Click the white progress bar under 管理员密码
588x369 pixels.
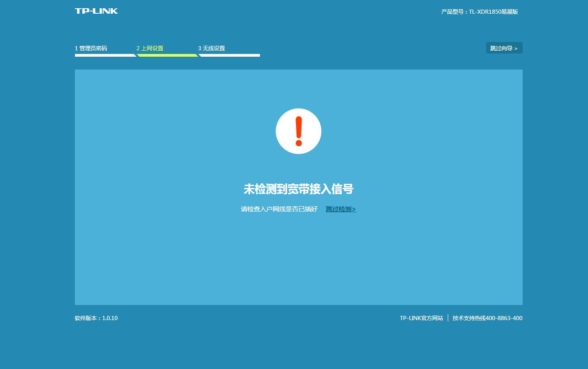pyautogui.click(x=105, y=55)
